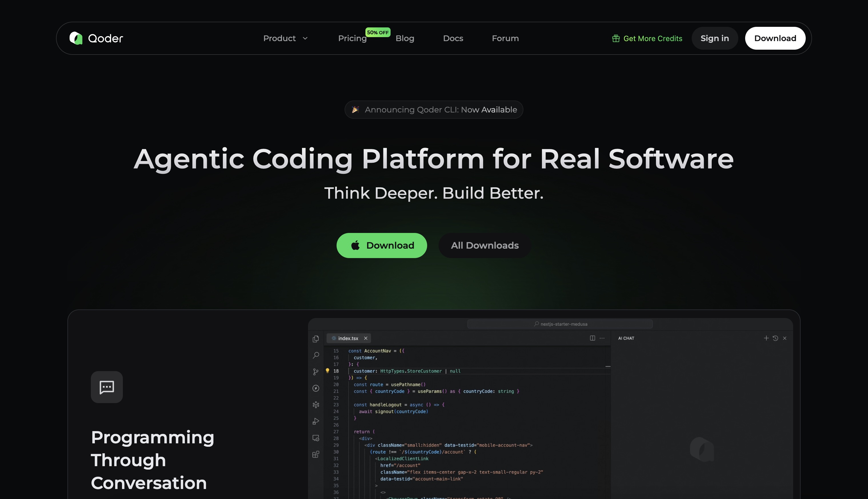Viewport: 868px width, 499px height.
Task: Click the nextjs-starter-medusa search field
Action: pyautogui.click(x=560, y=324)
